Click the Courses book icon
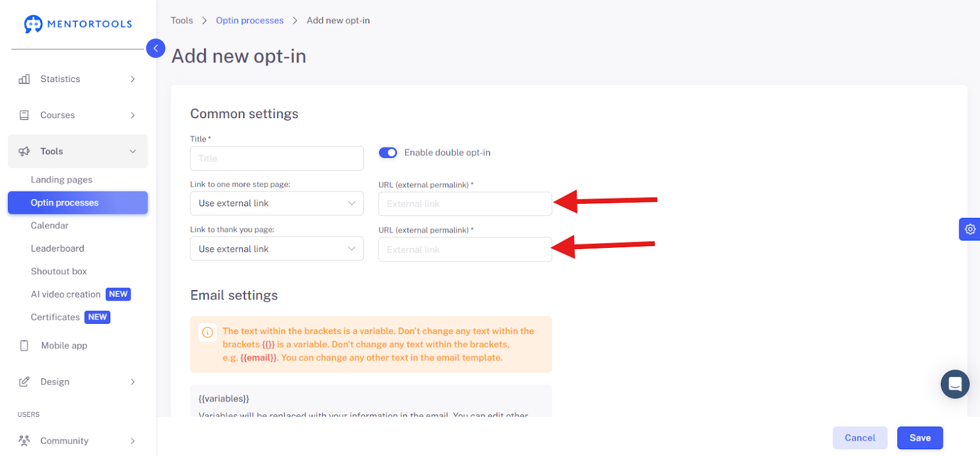The image size is (980, 456). 24,115
